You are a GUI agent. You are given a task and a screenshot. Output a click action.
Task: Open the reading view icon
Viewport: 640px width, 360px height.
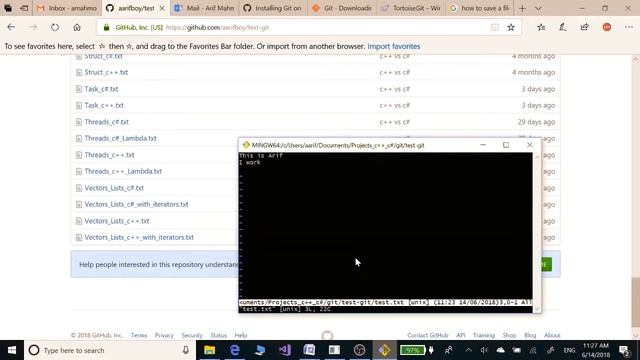pos(494,27)
